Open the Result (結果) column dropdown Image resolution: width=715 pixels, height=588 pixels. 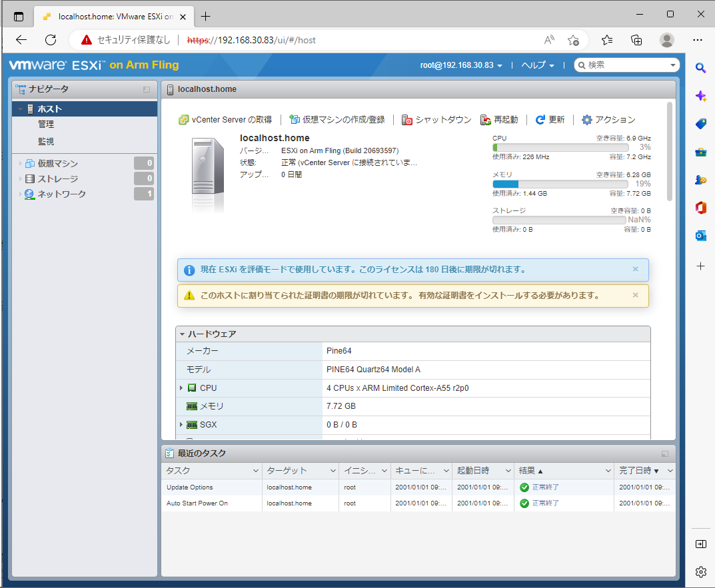point(608,471)
